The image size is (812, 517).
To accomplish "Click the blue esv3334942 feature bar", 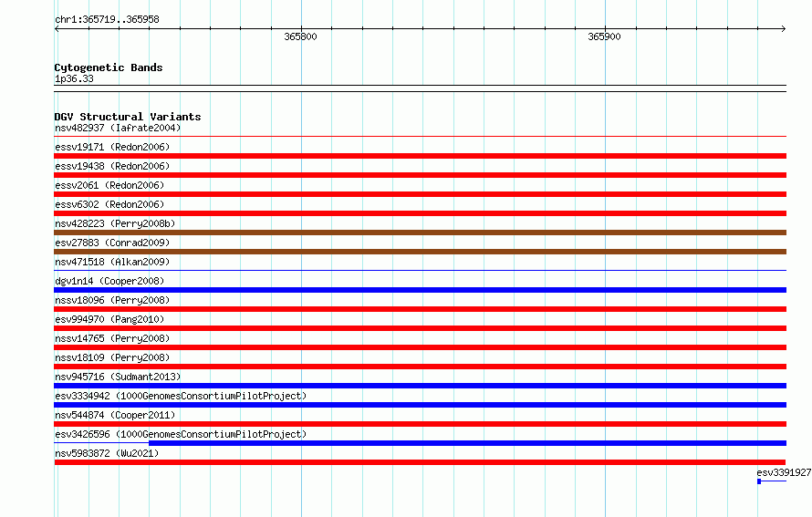I will click(x=420, y=405).
